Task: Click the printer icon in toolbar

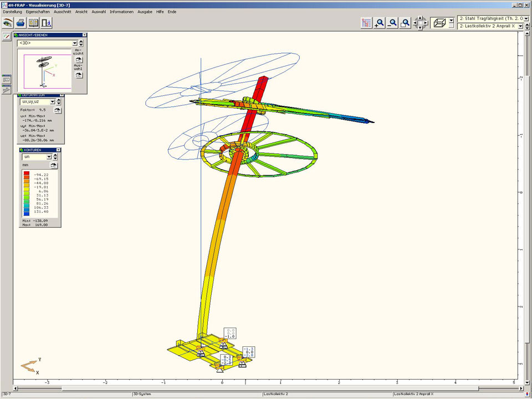Action: [x=21, y=23]
